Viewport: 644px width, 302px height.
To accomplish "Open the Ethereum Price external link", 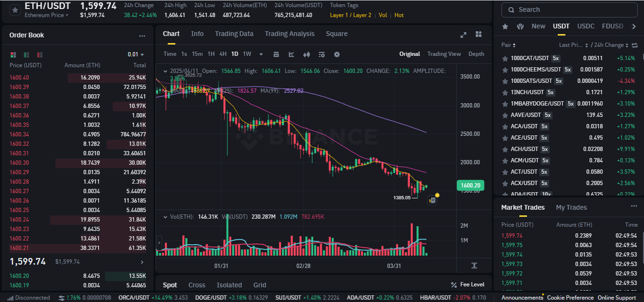I will tap(46, 15).
